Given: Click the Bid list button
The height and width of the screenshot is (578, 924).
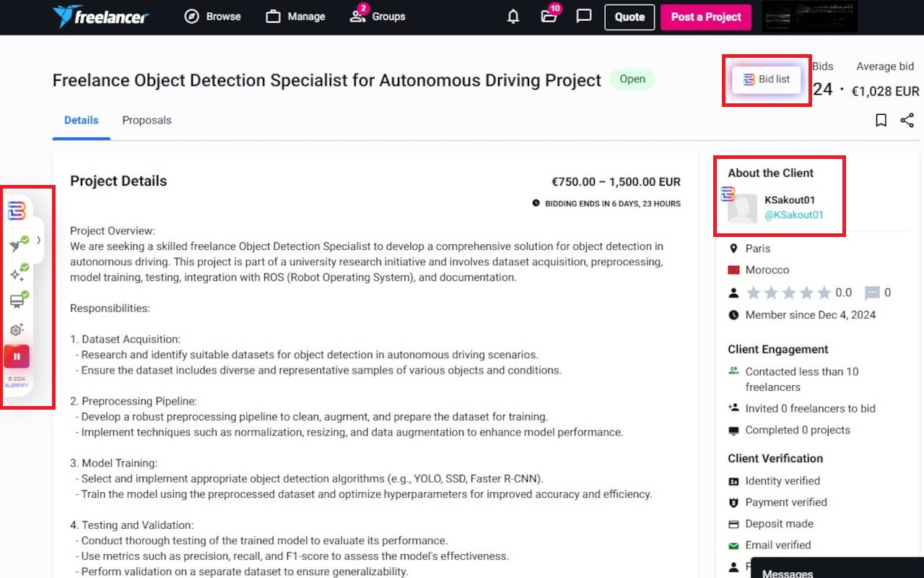Looking at the screenshot, I should tap(767, 79).
